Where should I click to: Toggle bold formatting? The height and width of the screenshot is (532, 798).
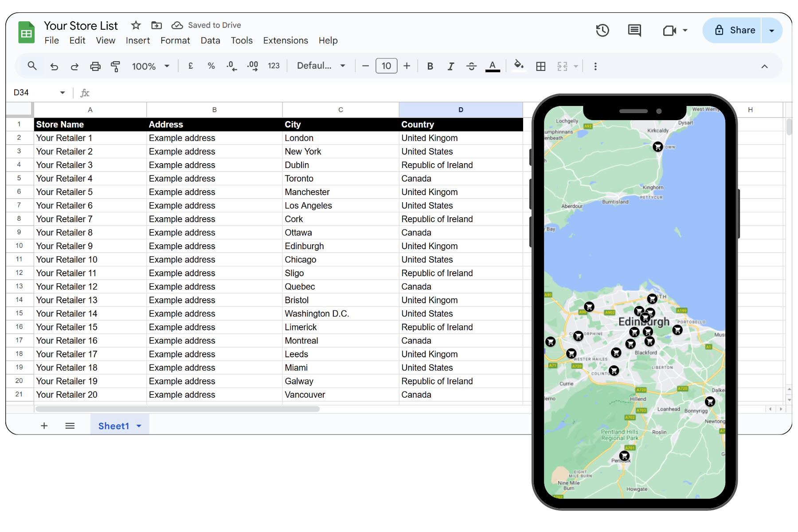click(430, 66)
